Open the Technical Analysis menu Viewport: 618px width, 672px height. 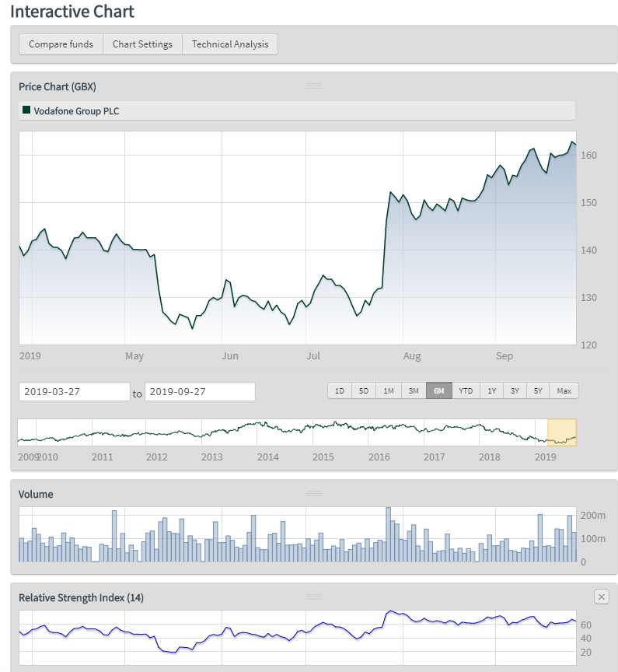[230, 44]
